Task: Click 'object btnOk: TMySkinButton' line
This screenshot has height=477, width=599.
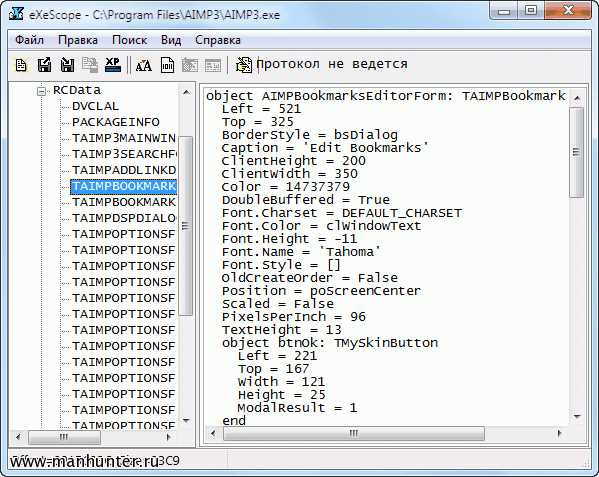Action: (330, 343)
